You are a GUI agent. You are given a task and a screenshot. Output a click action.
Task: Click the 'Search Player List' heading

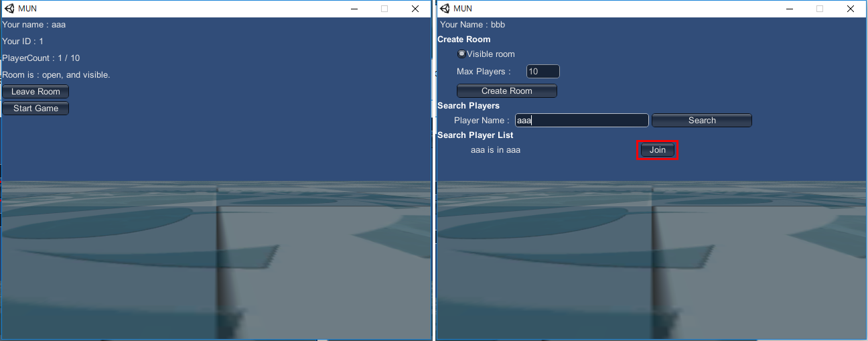[x=476, y=135]
